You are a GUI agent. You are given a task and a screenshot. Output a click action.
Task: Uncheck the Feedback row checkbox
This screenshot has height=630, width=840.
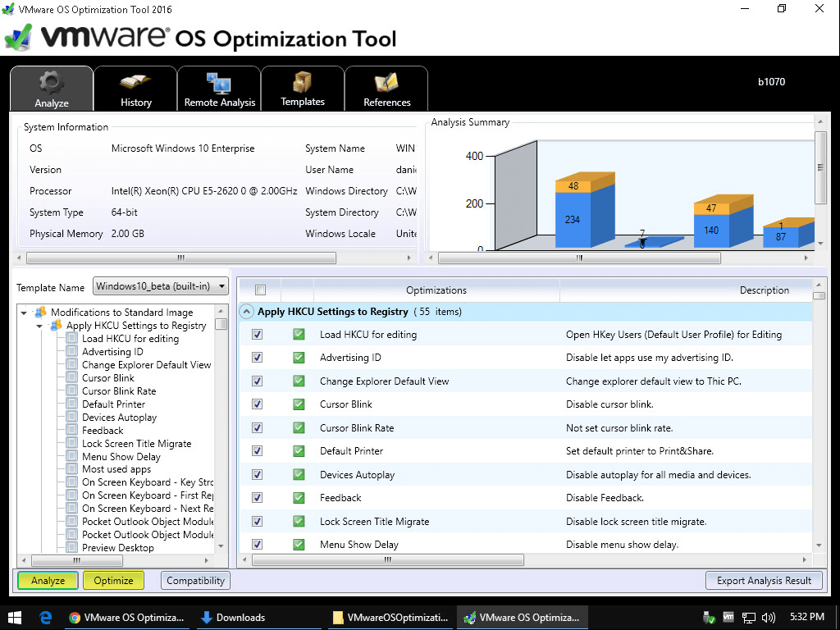pyautogui.click(x=257, y=497)
